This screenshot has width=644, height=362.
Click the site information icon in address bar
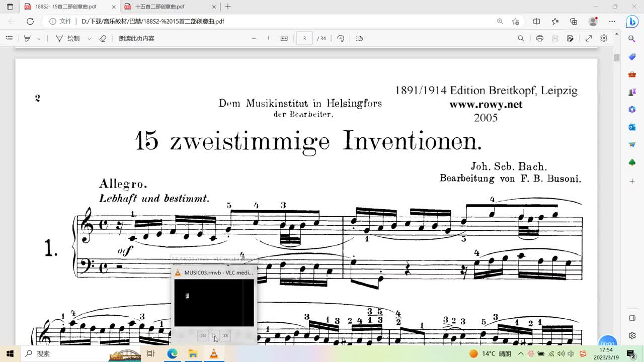point(52,21)
